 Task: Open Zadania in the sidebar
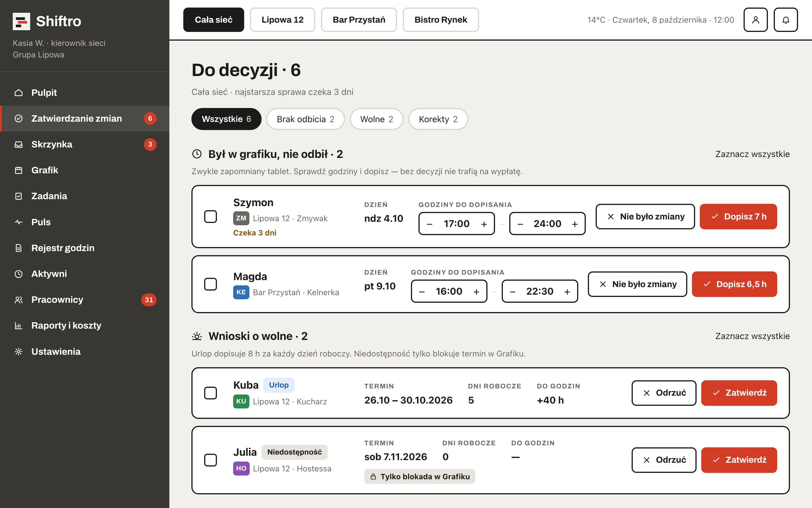coord(85,196)
